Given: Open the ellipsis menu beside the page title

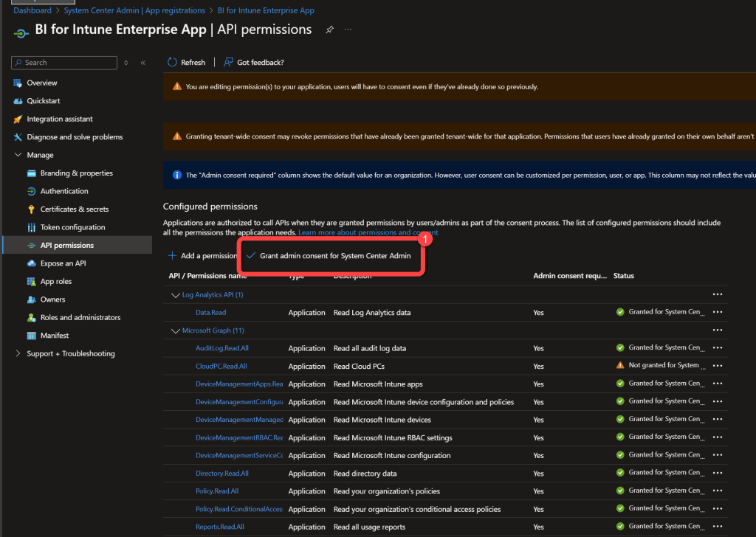Looking at the screenshot, I should click(348, 30).
